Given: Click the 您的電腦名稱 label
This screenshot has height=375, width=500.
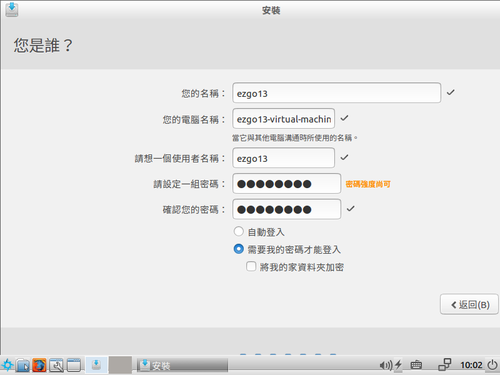Looking at the screenshot, I should [x=194, y=119].
